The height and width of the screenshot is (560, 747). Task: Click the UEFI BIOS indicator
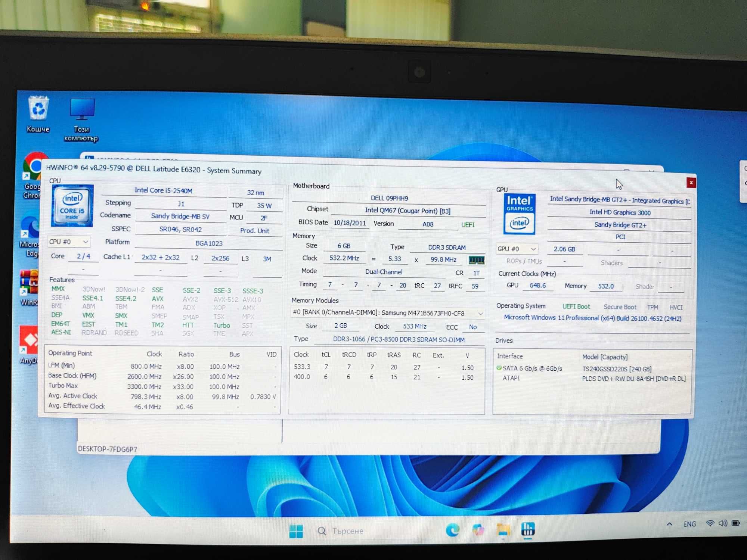pos(468,225)
